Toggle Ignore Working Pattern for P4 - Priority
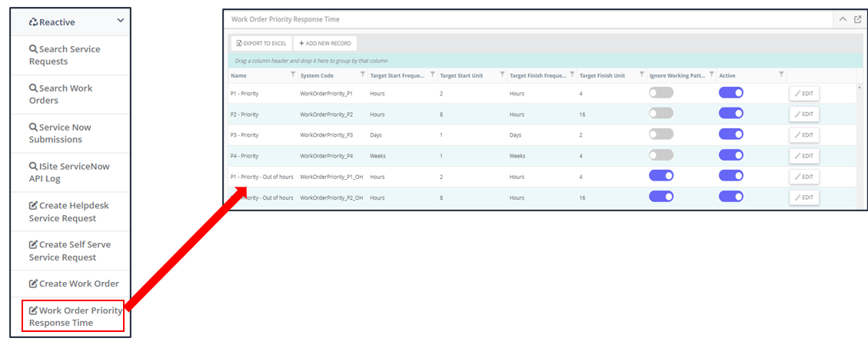 tap(661, 154)
